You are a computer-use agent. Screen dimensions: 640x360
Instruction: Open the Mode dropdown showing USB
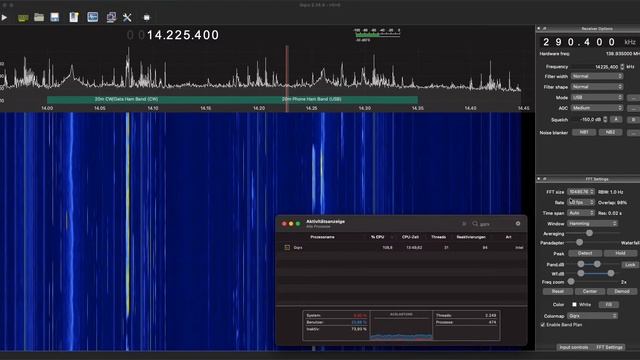(597, 98)
